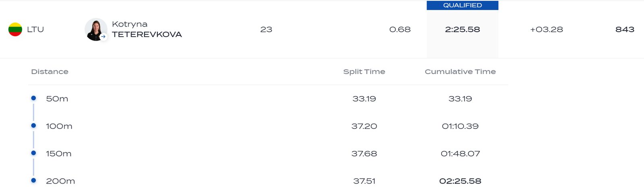Select the 2:25.58 final time cell
This screenshot has height=196, width=644.
pos(462,29)
